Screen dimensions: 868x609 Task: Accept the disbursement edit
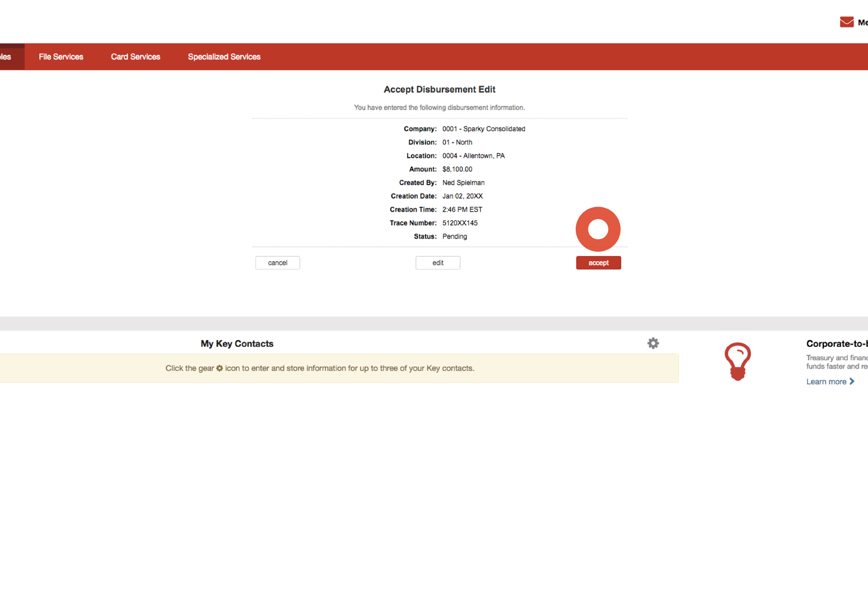click(599, 263)
